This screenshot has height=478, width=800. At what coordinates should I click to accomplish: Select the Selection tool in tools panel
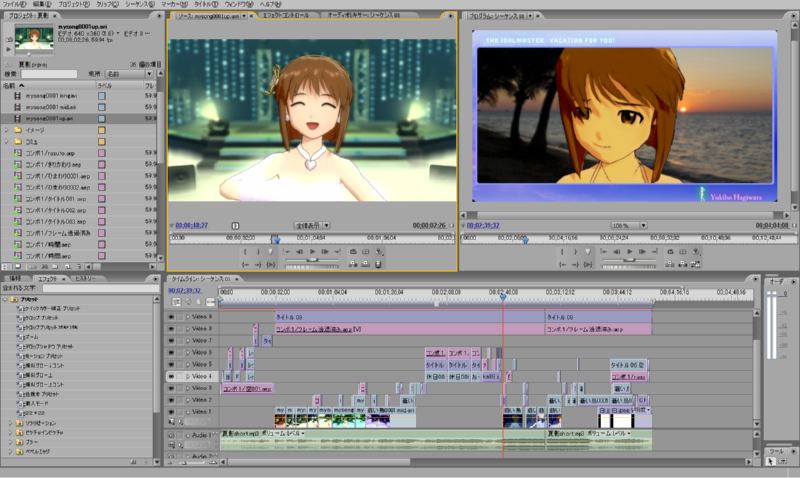(x=770, y=461)
